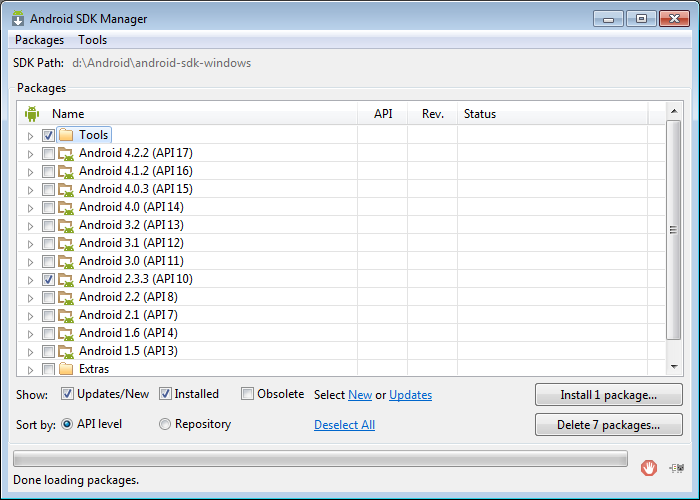Open the log window icon at bottom right
Image resolution: width=700 pixels, height=500 pixels.
click(x=677, y=468)
